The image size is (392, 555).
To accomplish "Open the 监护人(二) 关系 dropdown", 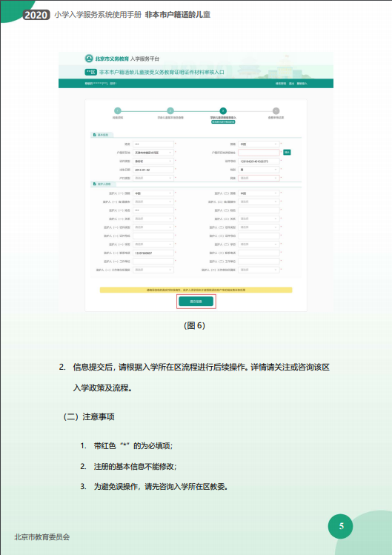I will (259, 219).
